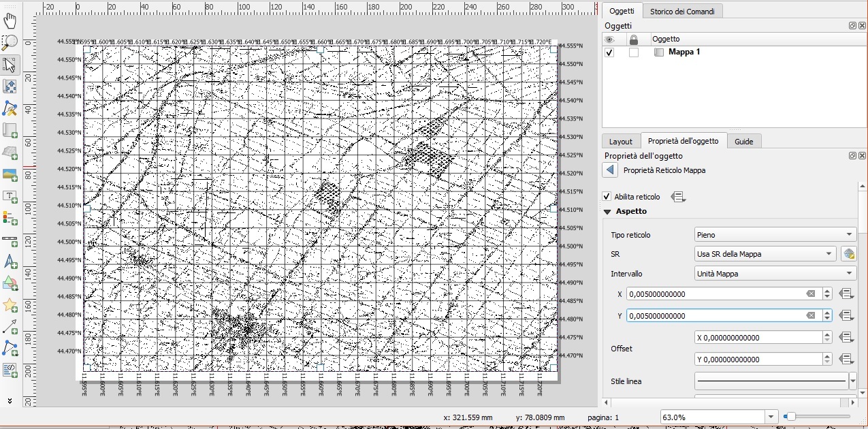Viewport: 868px width, 429px height.
Task: Open the zoom level 63.0% dropdown
Action: click(771, 417)
